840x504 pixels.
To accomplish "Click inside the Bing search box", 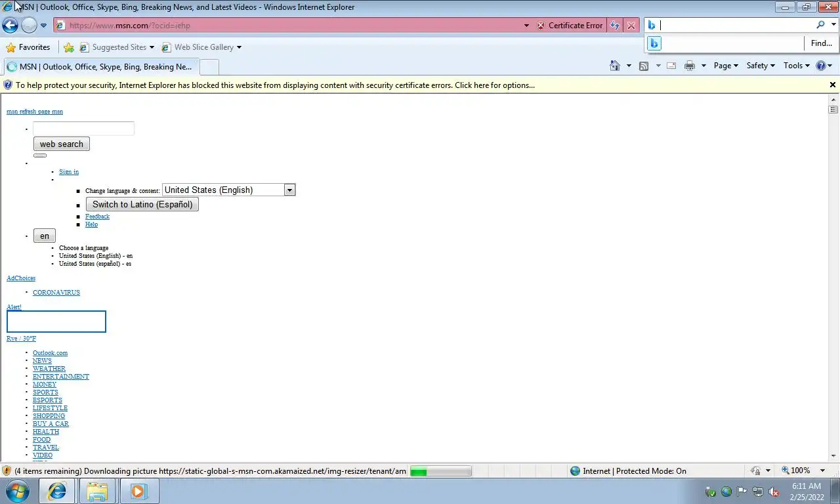I will (x=735, y=25).
